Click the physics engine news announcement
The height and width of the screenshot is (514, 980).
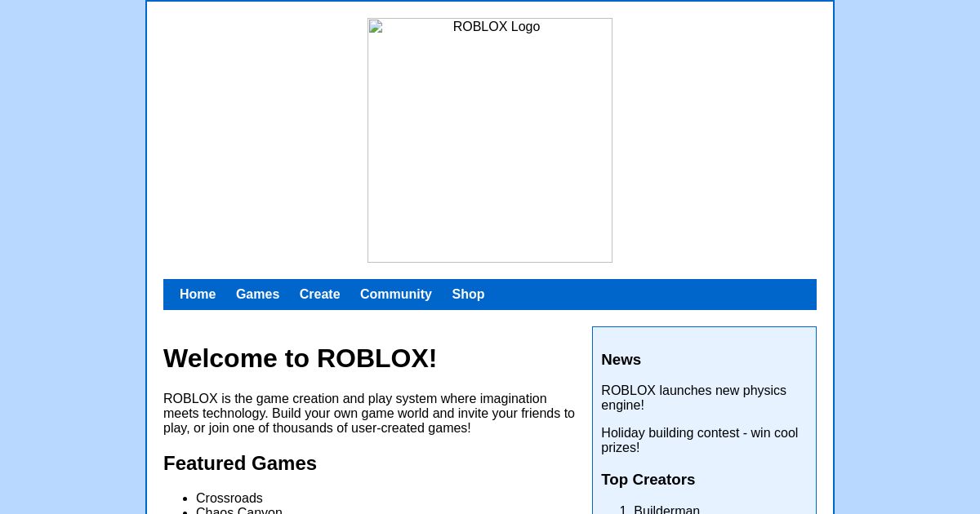click(x=693, y=397)
